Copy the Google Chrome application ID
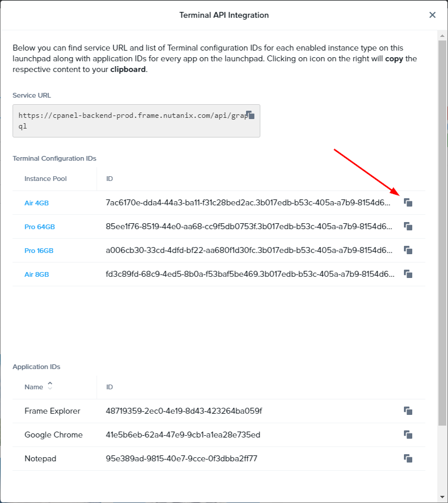This screenshot has width=448, height=503. 408,435
